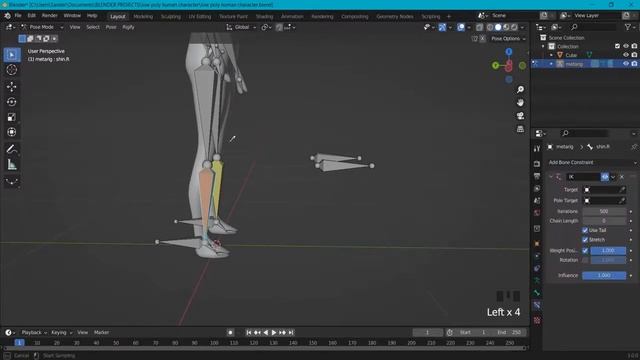Select the Breakdowner pose tool
The width and height of the screenshot is (640, 360).
[12, 181]
